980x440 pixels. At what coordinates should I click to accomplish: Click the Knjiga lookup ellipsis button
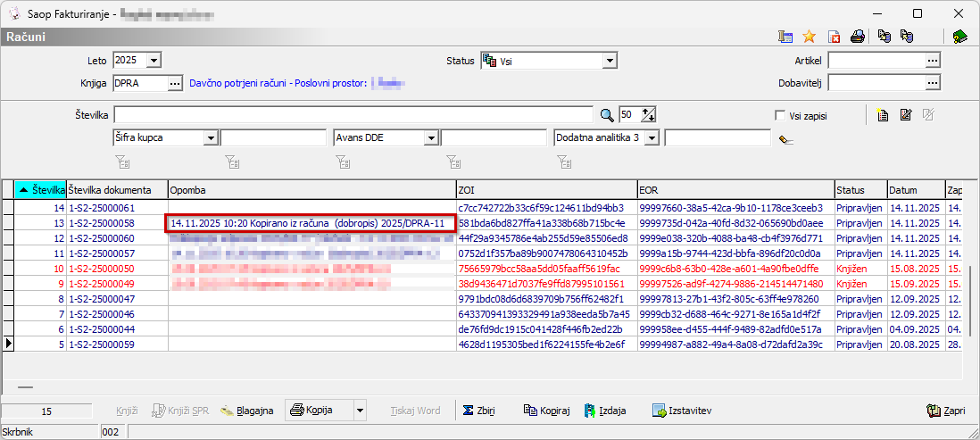[x=176, y=82]
